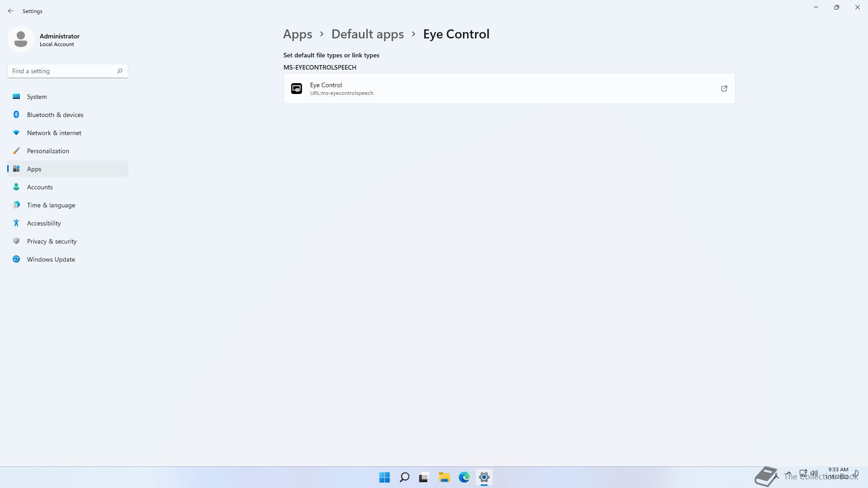Focus the Find a setting search box
This screenshot has width=868, height=488.
(x=68, y=71)
